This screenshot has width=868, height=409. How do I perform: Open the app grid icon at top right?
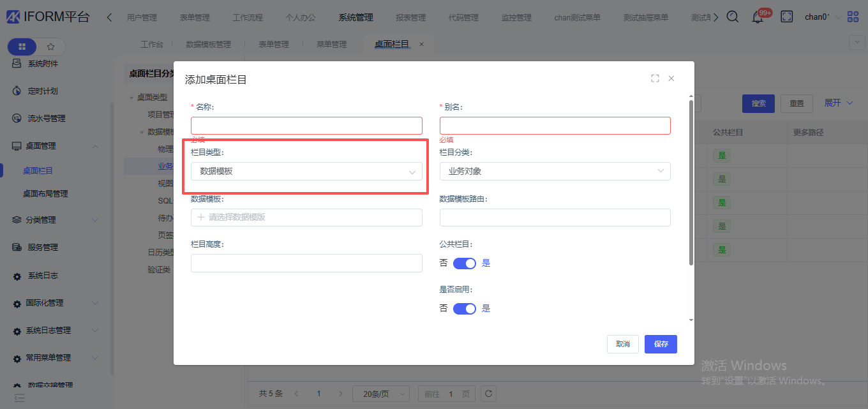pyautogui.click(x=853, y=17)
